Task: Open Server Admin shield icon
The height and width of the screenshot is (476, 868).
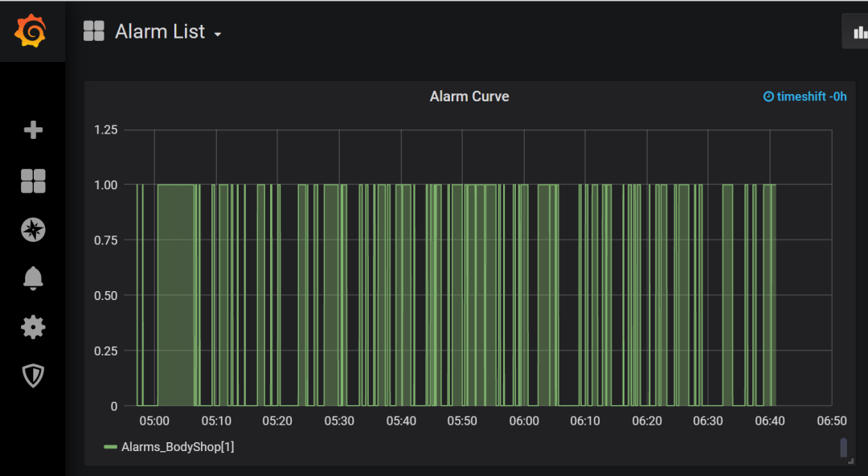Action: 33,375
